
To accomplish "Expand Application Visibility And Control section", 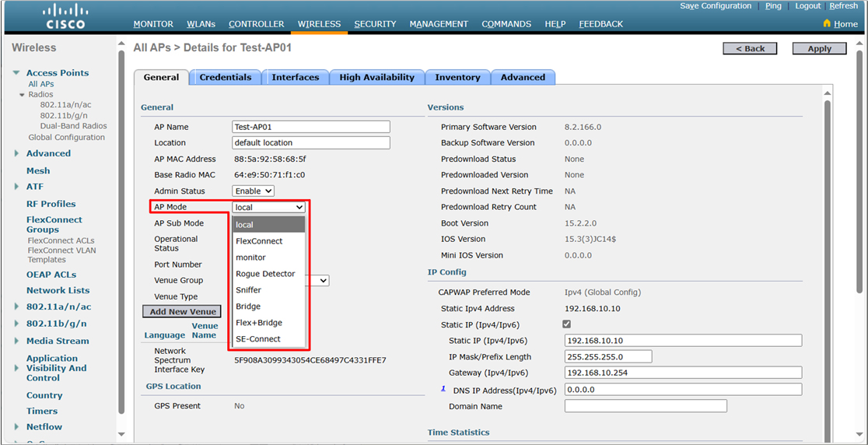I will pyautogui.click(x=16, y=368).
